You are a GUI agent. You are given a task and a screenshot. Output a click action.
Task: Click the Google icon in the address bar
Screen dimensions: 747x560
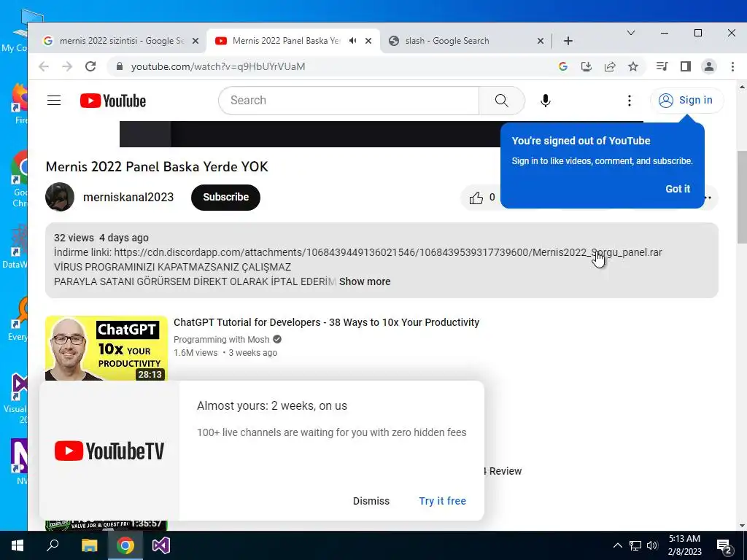tap(562, 66)
